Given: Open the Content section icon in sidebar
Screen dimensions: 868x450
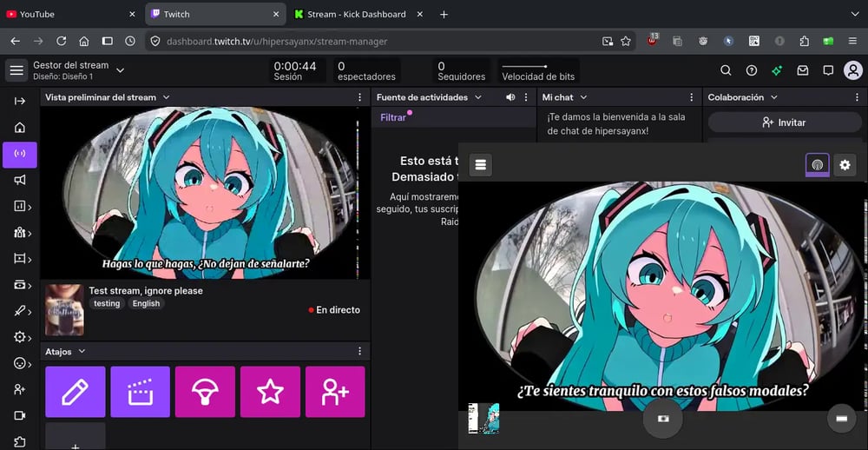Looking at the screenshot, I should [x=22, y=259].
